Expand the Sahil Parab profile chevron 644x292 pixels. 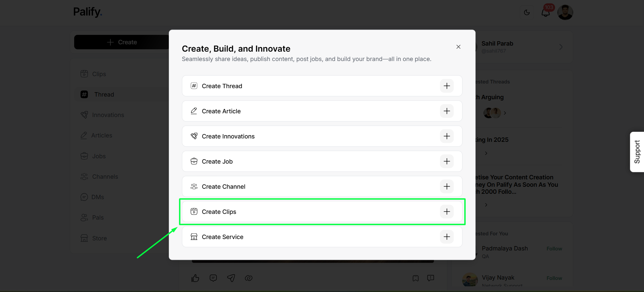tap(561, 47)
